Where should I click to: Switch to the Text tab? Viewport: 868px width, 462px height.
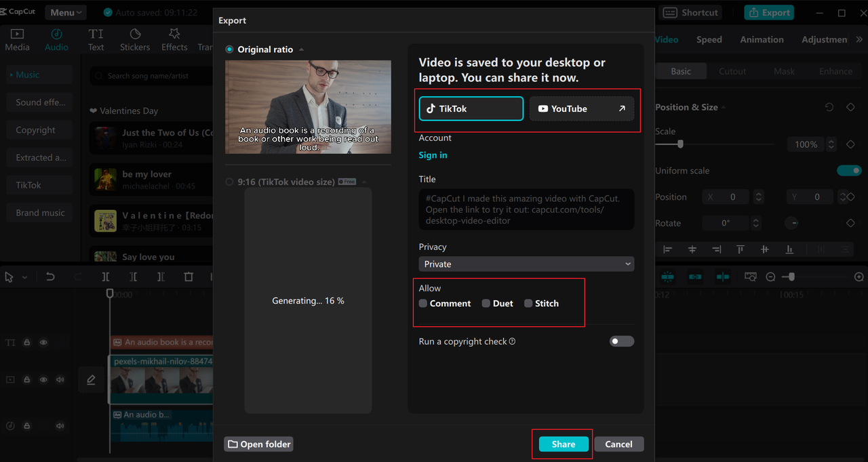96,40
